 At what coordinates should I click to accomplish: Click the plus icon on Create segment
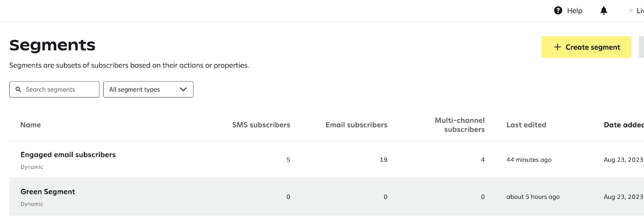(557, 47)
